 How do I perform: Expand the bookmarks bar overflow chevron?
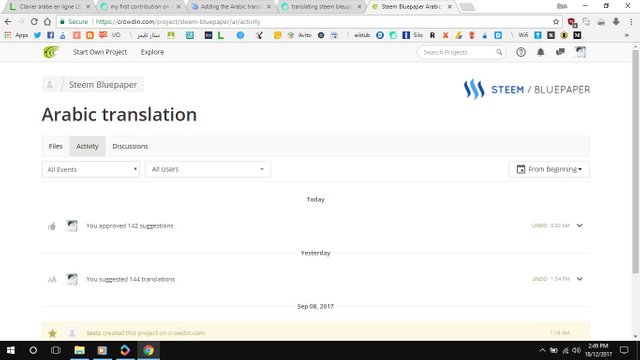627,36
